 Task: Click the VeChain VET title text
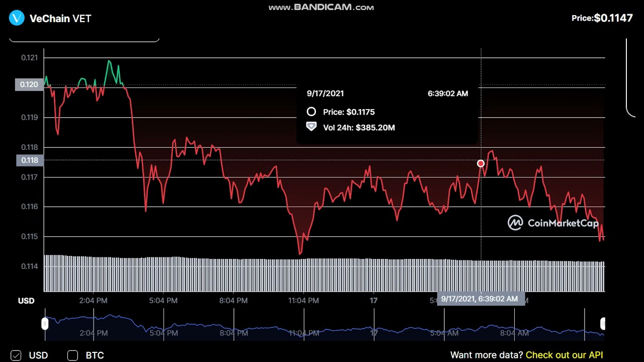click(60, 19)
